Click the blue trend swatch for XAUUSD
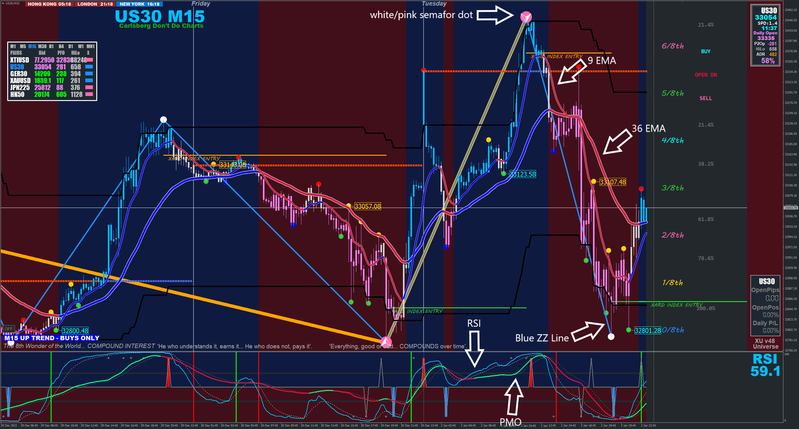This screenshot has height=429, width=799. tap(89, 81)
